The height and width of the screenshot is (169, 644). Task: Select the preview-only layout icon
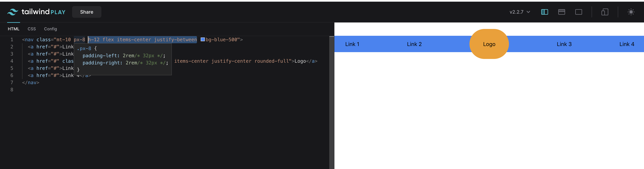579,12
